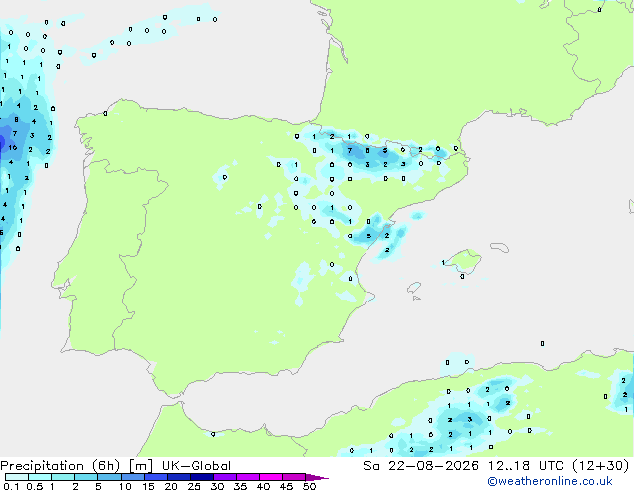Screen dimensions: 634x490
Task: Click the weatheronline.co.uk copyright link
Action: click(550, 481)
